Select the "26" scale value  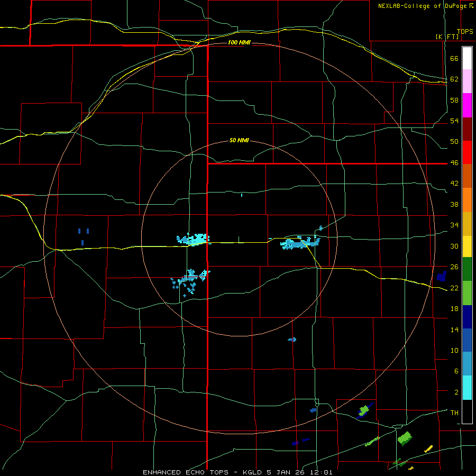[x=454, y=267]
